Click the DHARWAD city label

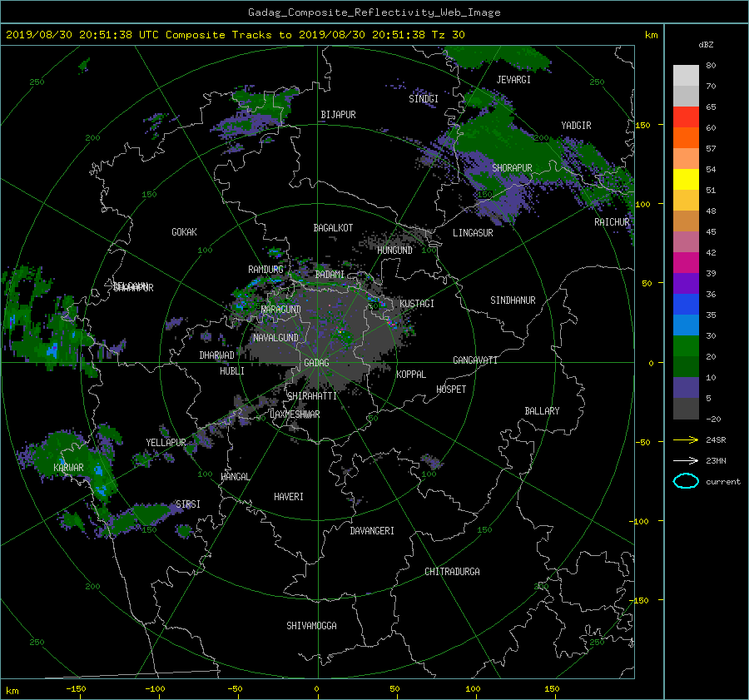[x=216, y=355]
